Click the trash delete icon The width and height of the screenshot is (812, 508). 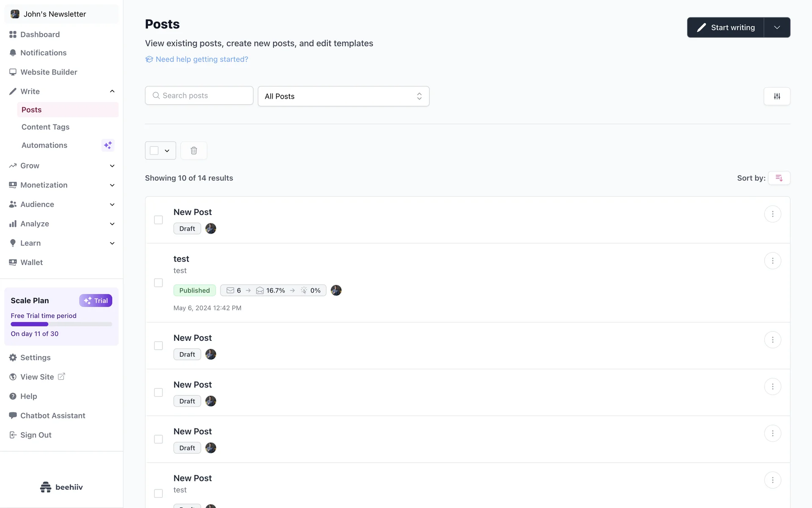194,151
